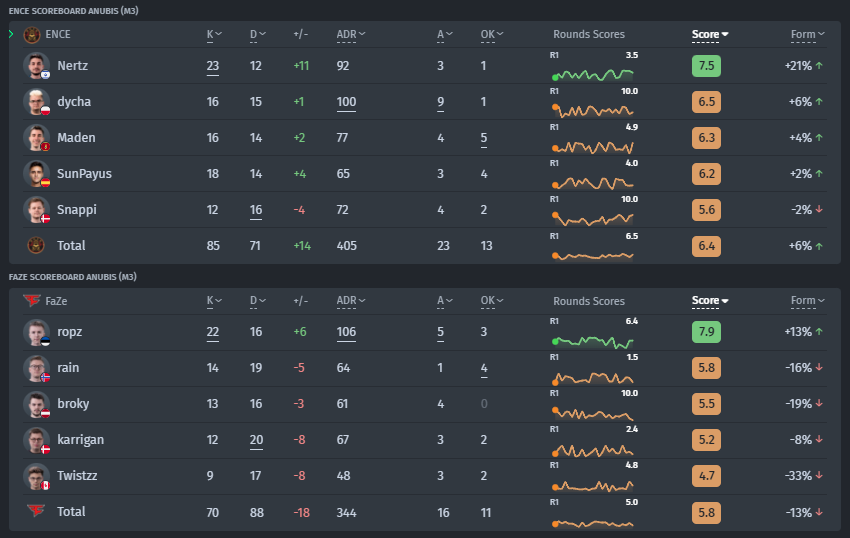Click ENCE Total round scores sparkline

[593, 256]
